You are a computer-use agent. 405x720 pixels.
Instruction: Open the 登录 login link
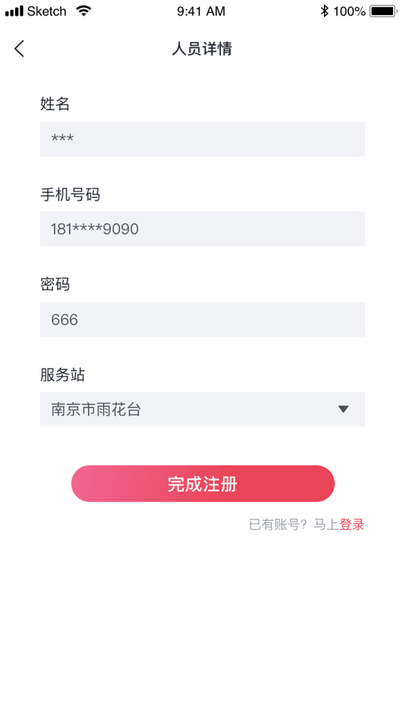(352, 524)
